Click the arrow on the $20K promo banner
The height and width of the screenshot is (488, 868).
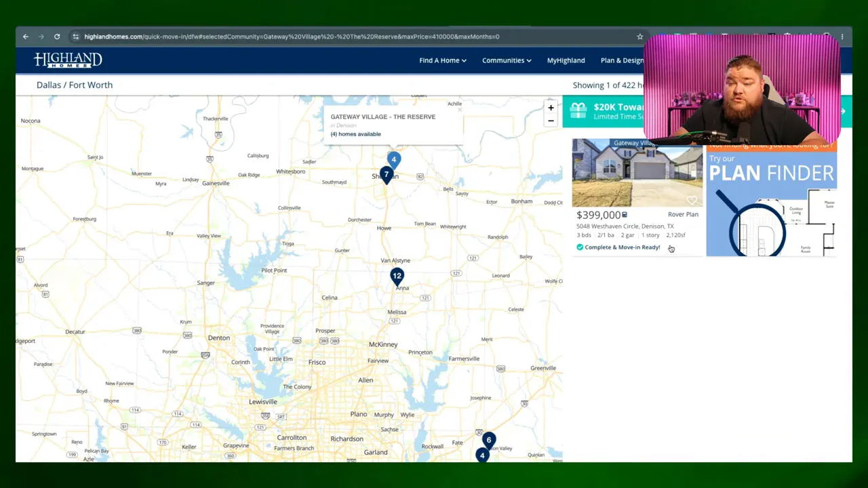[844, 111]
